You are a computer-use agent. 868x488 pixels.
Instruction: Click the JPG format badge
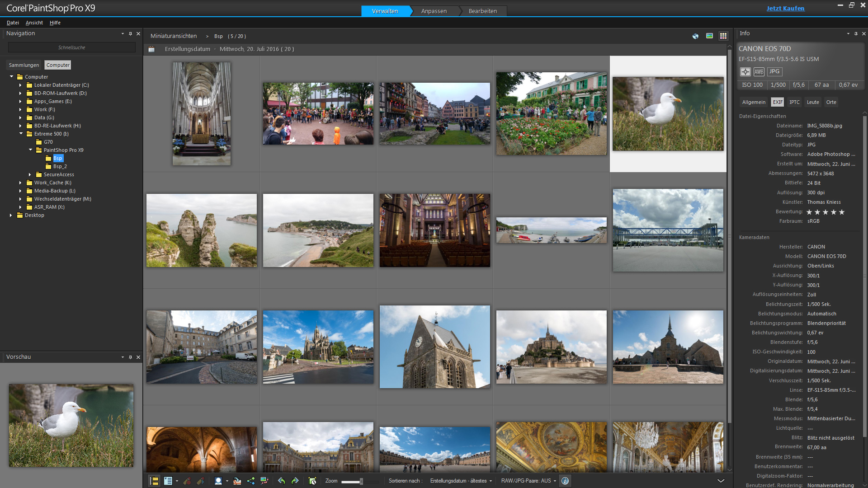pyautogui.click(x=774, y=72)
